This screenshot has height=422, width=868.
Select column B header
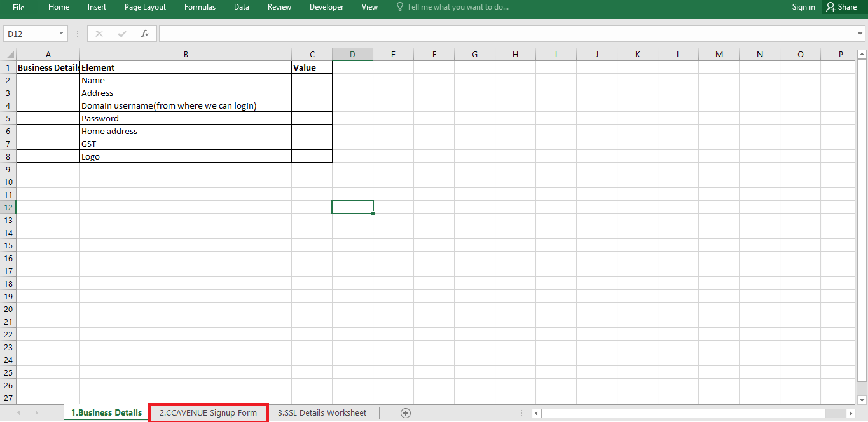click(x=186, y=55)
